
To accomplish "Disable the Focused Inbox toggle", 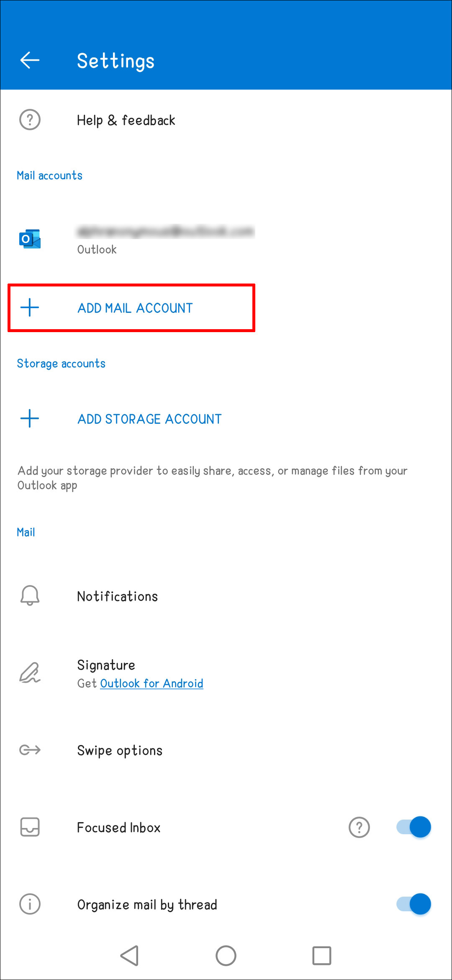I will pyautogui.click(x=414, y=827).
